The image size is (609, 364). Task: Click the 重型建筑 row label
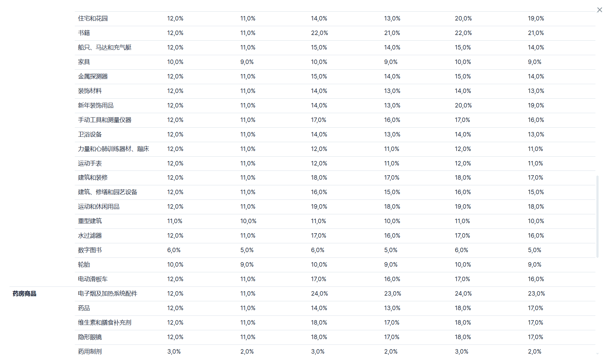pos(90,221)
